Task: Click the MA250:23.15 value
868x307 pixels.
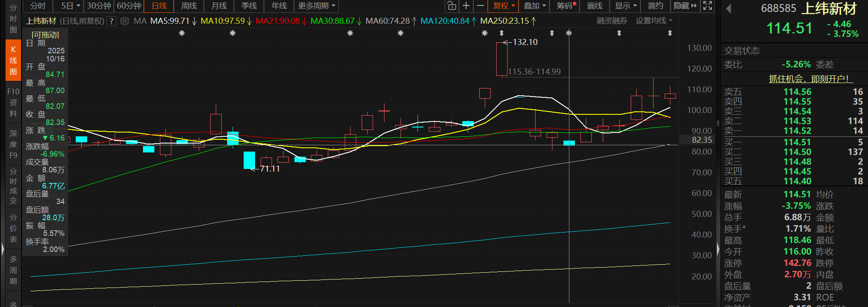Action: [x=505, y=21]
